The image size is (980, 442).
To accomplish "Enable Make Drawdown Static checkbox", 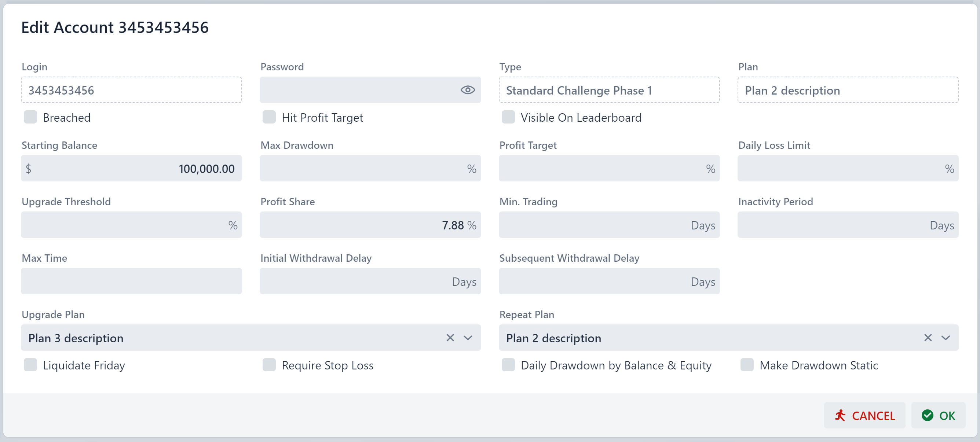I will click(x=747, y=365).
